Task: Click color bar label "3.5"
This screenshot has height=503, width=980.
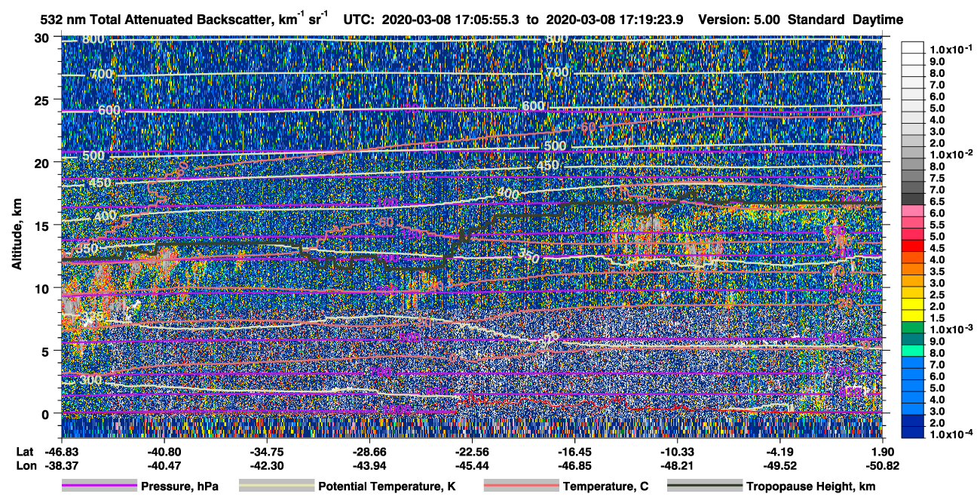Action: (x=937, y=271)
